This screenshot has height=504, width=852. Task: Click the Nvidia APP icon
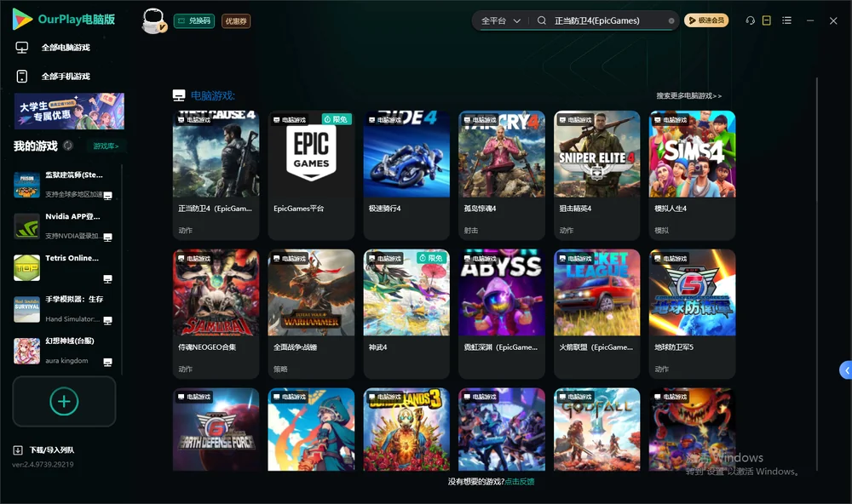(26, 226)
